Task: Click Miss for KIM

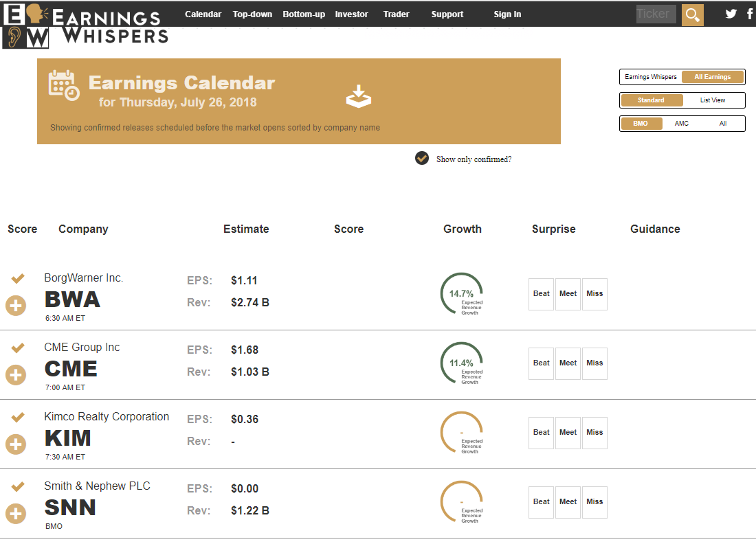Action: [x=594, y=433]
